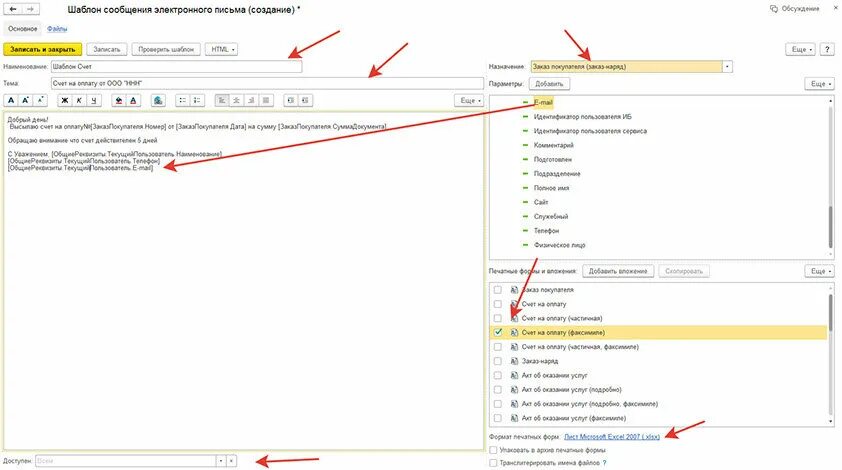The image size is (842, 470).
Task: Expand the Доступен dropdown
Action: click(221, 461)
